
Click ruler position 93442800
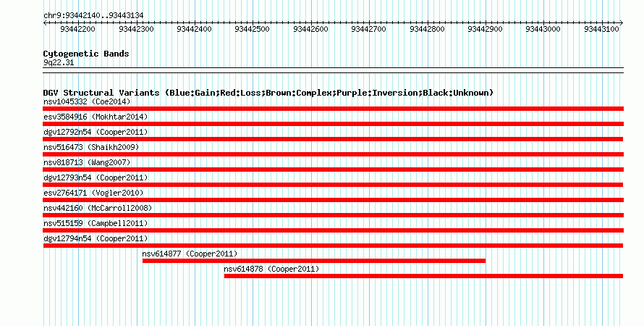pos(427,29)
